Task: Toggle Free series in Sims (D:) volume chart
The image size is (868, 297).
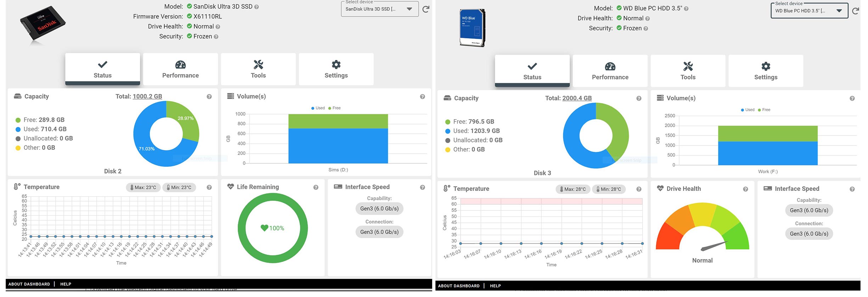Action: [x=334, y=108]
